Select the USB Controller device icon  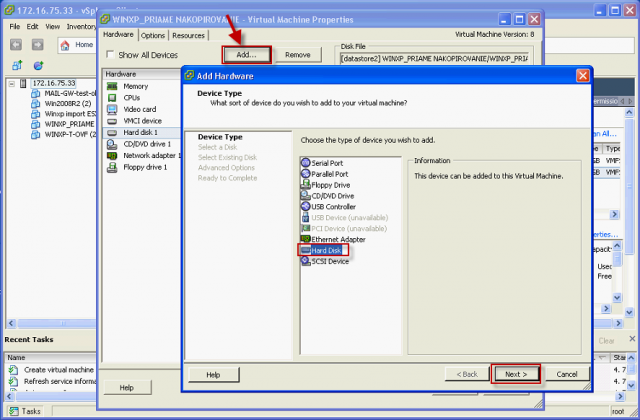click(305, 207)
